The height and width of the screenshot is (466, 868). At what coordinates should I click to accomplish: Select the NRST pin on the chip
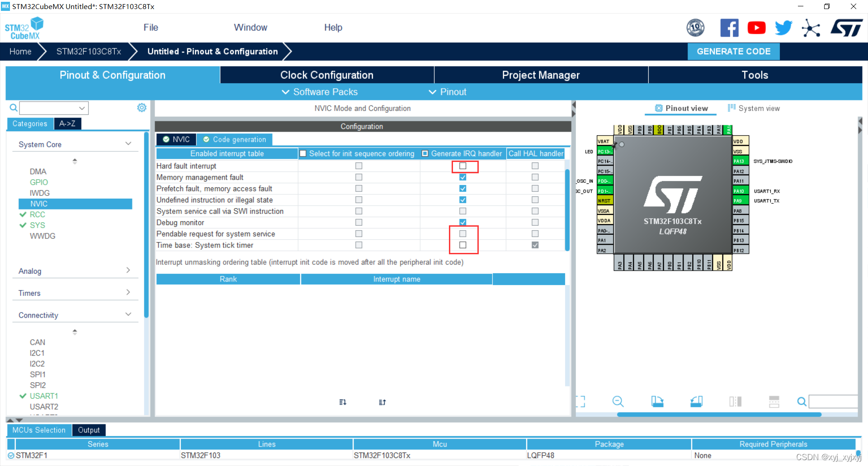(605, 201)
